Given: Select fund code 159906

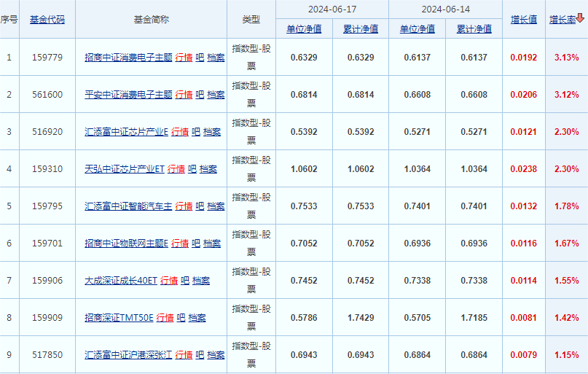Looking at the screenshot, I should click(x=47, y=280).
